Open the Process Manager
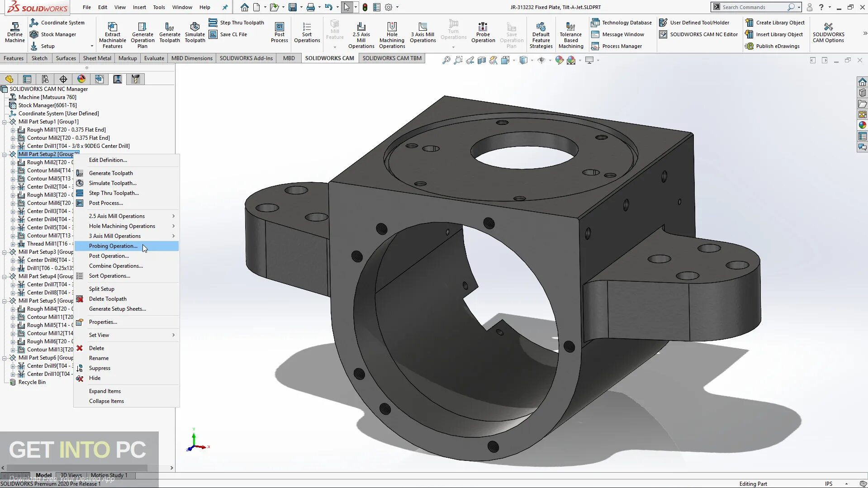The width and height of the screenshot is (868, 488). [617, 46]
